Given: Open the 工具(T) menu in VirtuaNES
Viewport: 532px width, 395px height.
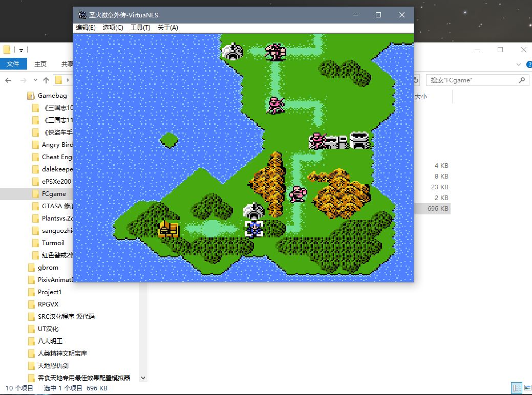Looking at the screenshot, I should point(140,28).
